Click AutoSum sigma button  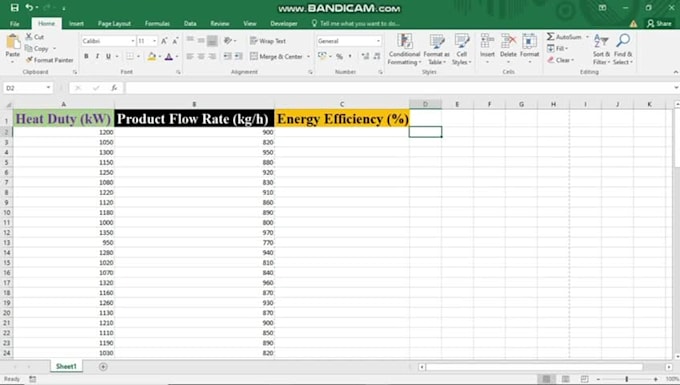563,37
